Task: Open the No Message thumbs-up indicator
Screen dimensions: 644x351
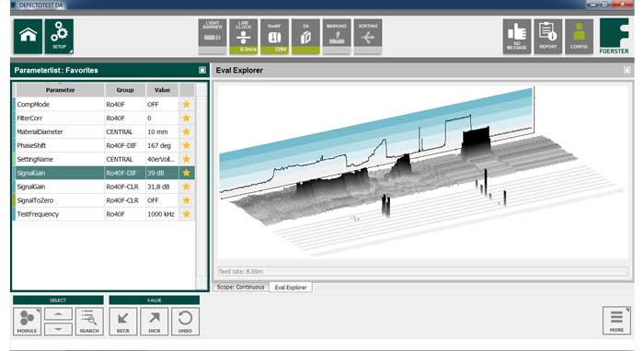Action: pos(517,37)
